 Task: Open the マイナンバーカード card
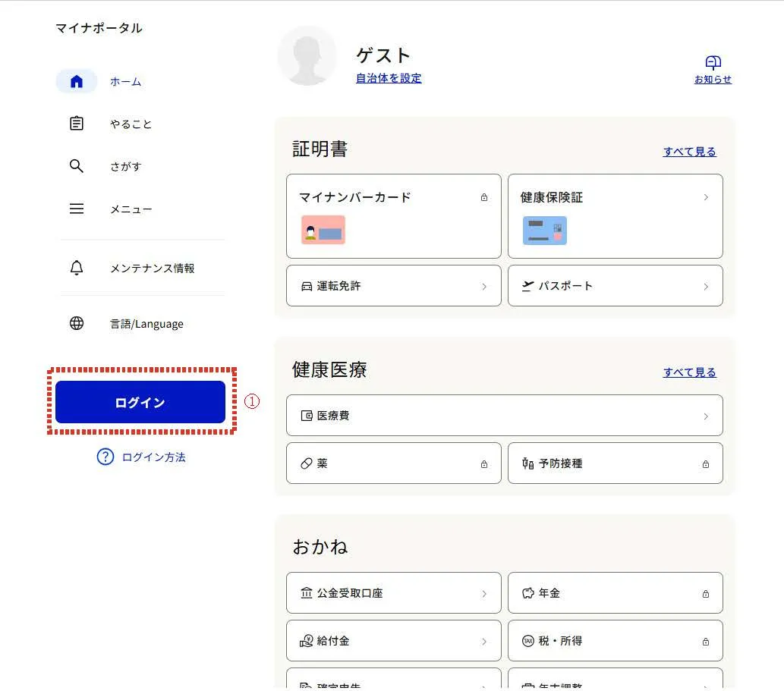393,216
